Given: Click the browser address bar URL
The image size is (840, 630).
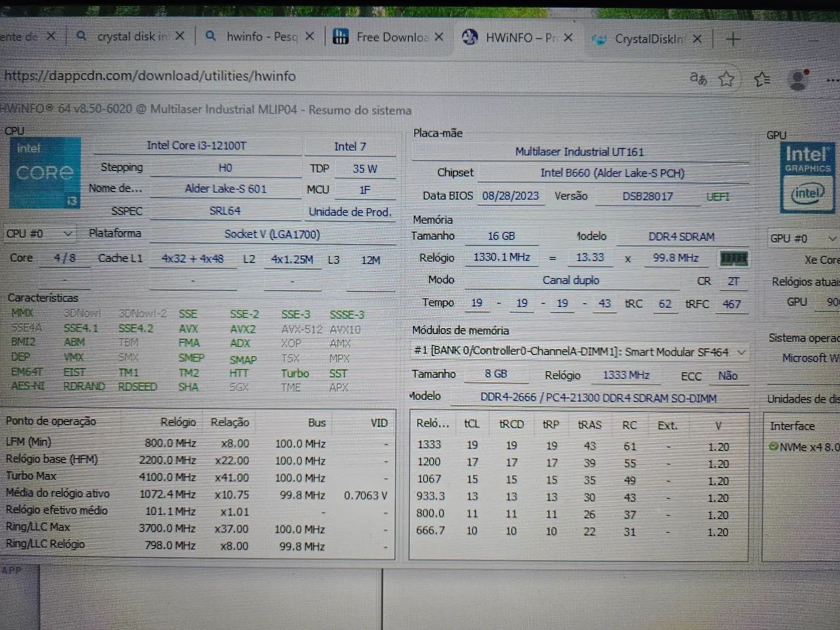Looking at the screenshot, I should (x=150, y=76).
